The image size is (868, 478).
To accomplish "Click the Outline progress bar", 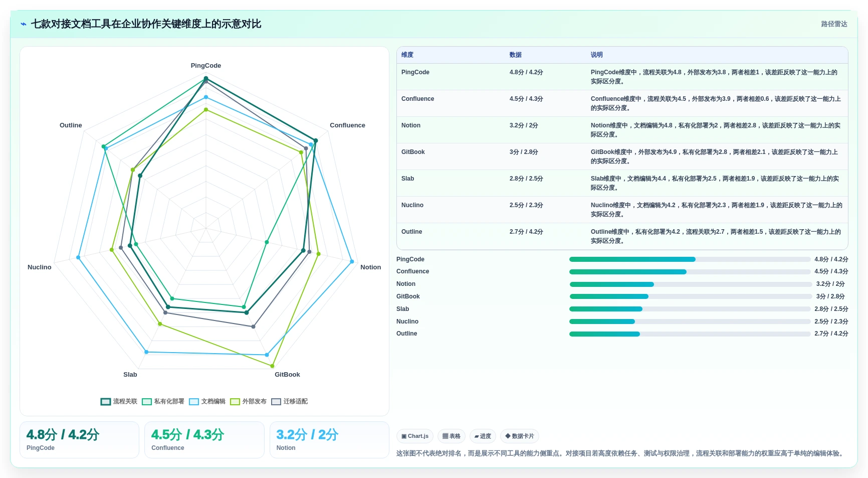I will tap(690, 334).
